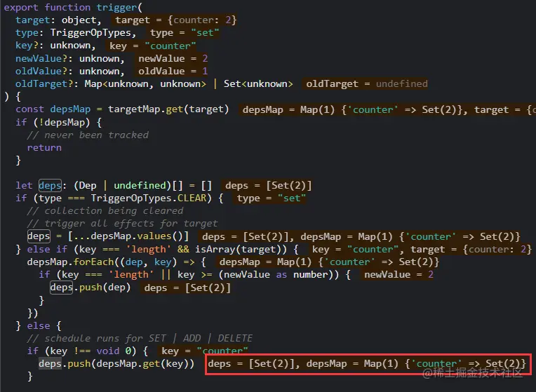Screen dimensions: 536x392
Task: Click inline hint 'key = "counter"' beside 'key?: unknown'
Action: click(152, 46)
